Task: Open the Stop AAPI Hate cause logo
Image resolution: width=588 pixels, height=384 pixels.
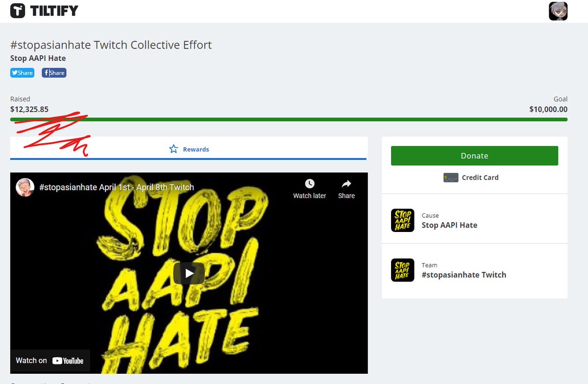Action: pyautogui.click(x=403, y=221)
